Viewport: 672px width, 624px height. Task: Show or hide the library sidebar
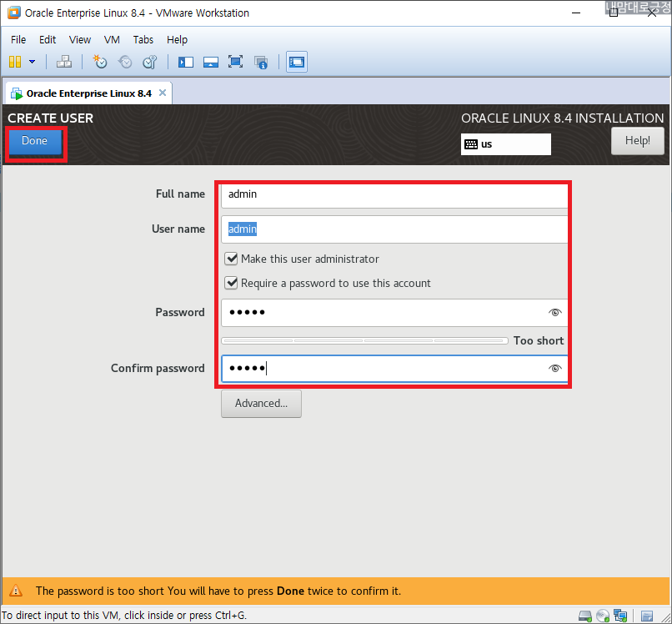186,62
